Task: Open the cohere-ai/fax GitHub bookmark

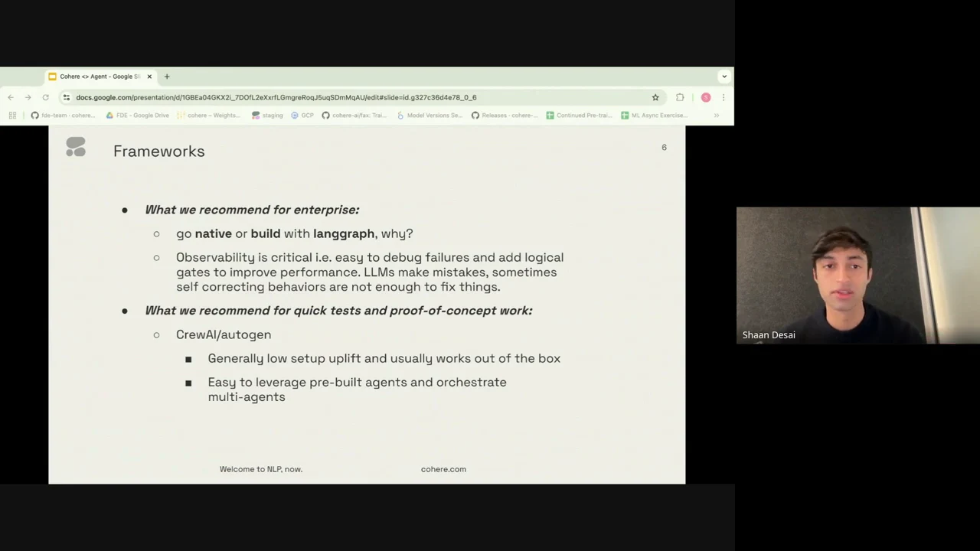Action: 354,116
